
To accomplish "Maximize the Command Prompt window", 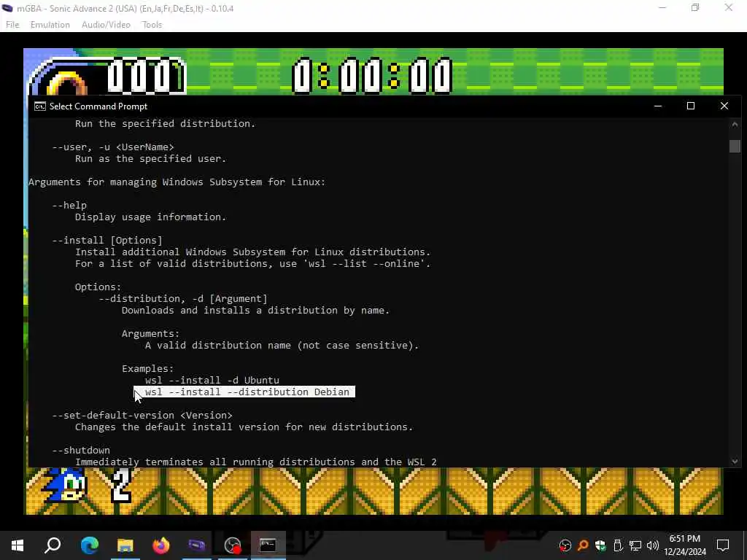I will pos(691,106).
